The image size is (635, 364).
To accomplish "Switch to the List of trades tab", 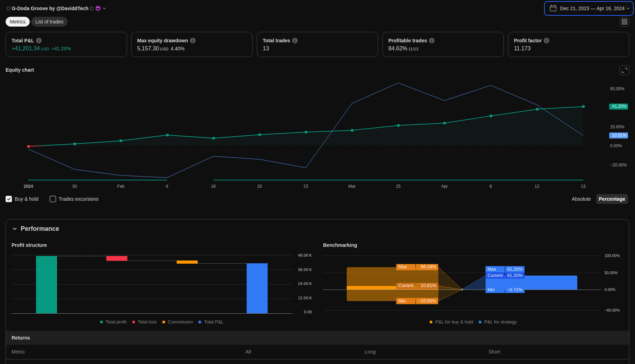I will pyautogui.click(x=49, y=22).
